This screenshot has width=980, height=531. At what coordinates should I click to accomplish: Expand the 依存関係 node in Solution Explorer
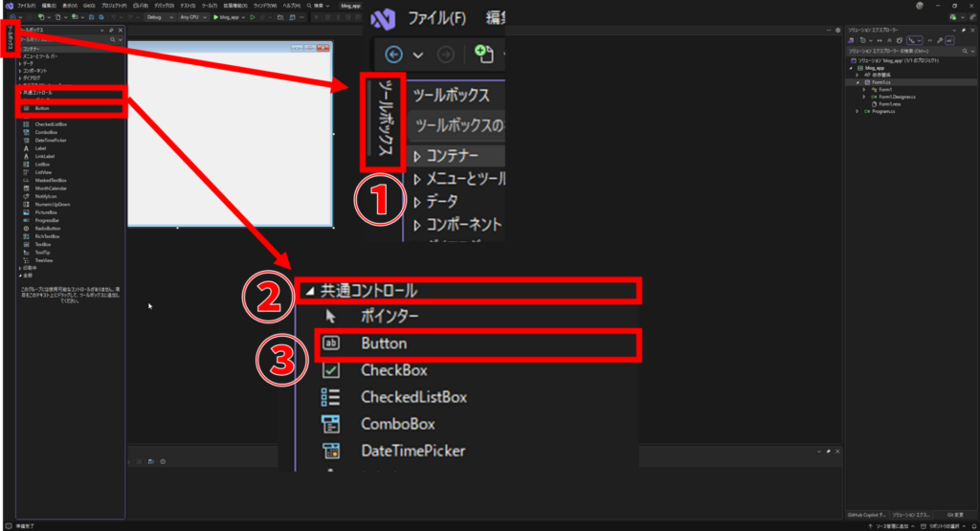coord(857,75)
